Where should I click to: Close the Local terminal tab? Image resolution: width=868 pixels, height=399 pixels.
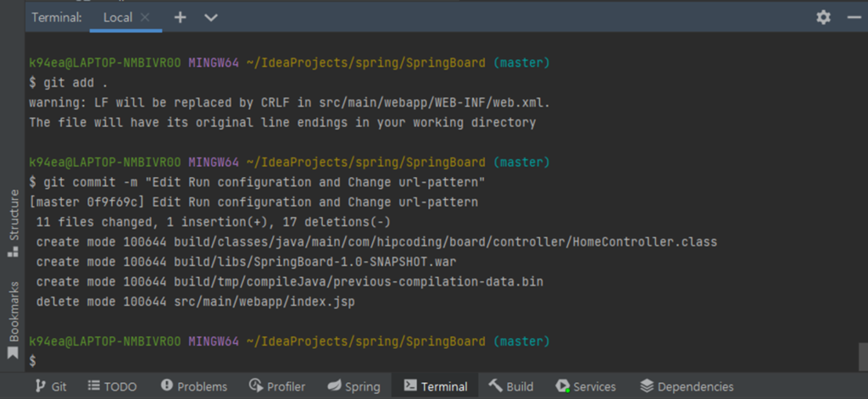[x=145, y=17]
